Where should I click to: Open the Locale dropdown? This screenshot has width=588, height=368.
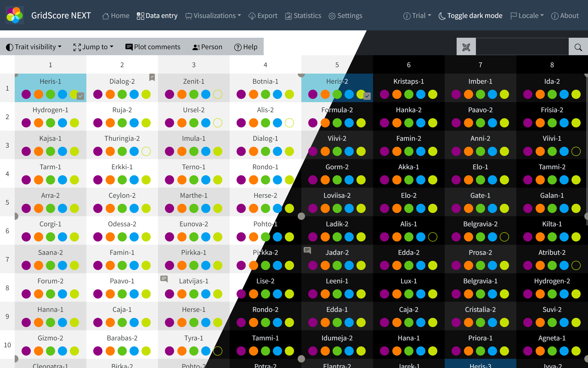pos(527,16)
